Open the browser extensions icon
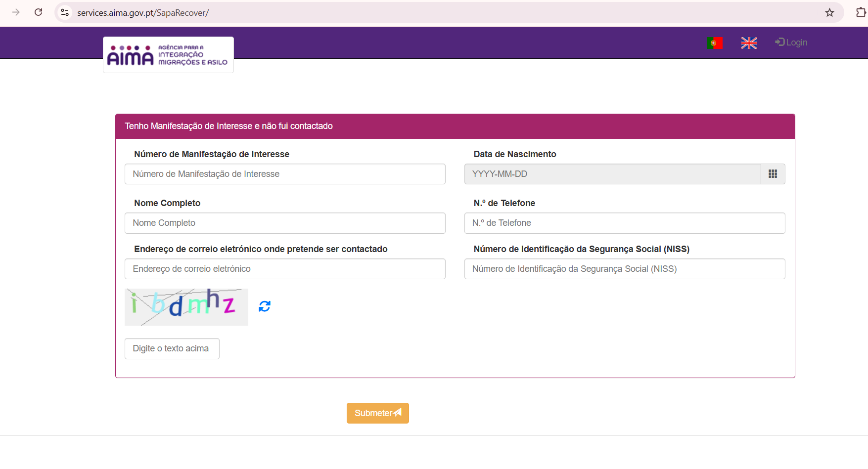Image resolution: width=868 pixels, height=469 pixels. click(861, 12)
